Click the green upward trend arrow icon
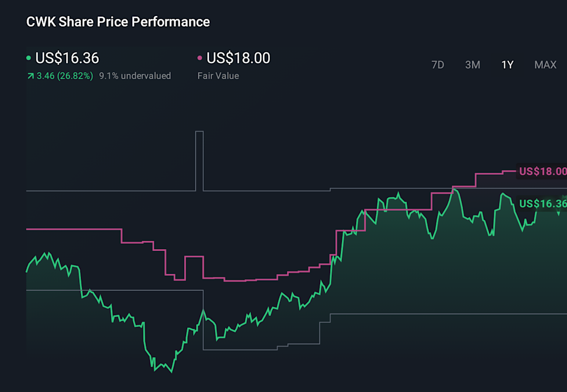Screen dimensions: 567x392 (30, 76)
